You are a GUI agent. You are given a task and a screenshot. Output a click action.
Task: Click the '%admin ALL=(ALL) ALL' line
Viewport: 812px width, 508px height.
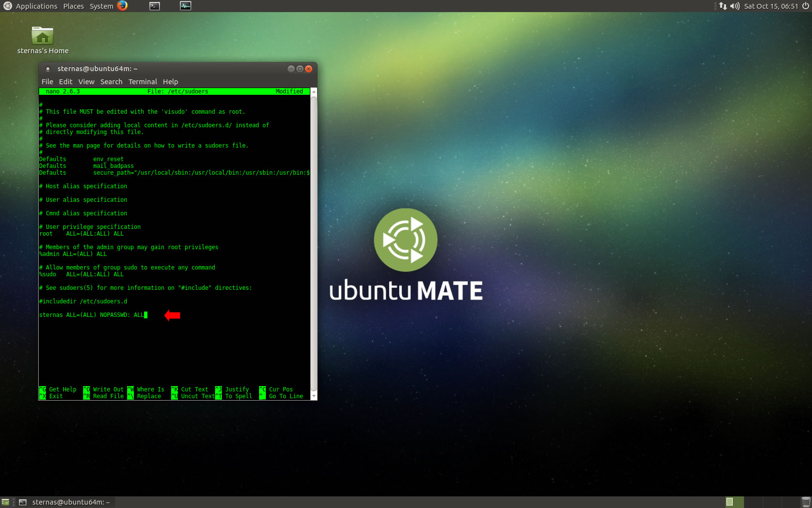[73, 254]
